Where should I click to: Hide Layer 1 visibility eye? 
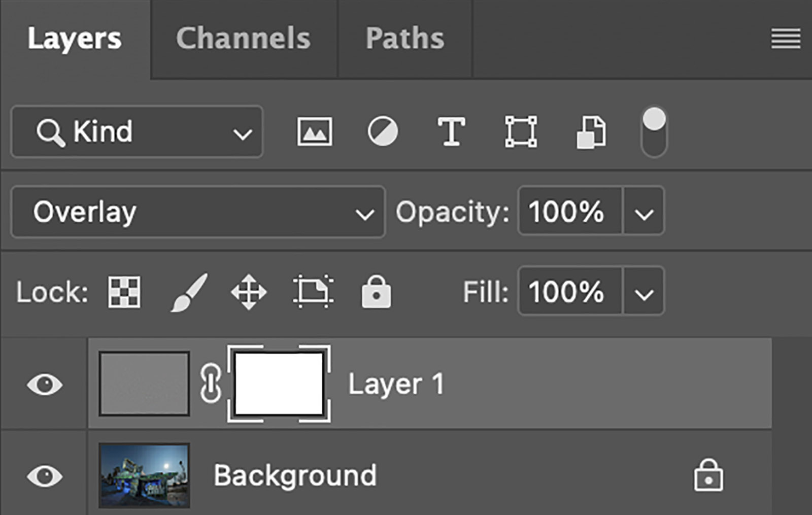point(45,384)
